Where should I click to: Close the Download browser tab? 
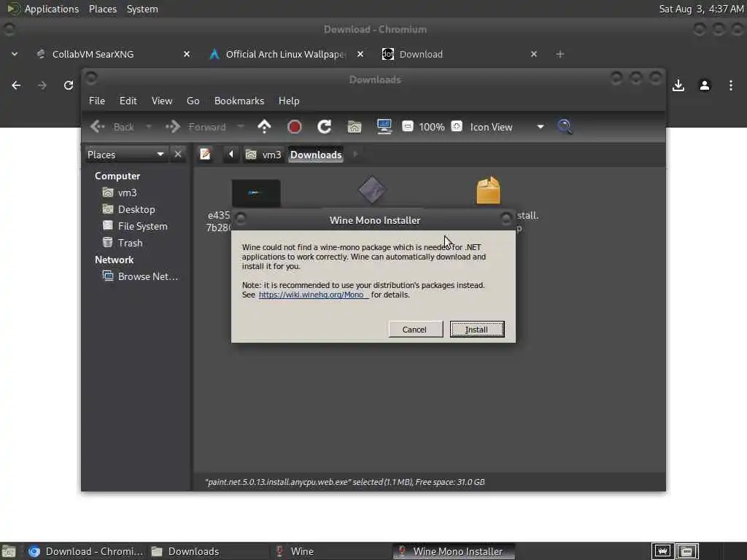[534, 54]
